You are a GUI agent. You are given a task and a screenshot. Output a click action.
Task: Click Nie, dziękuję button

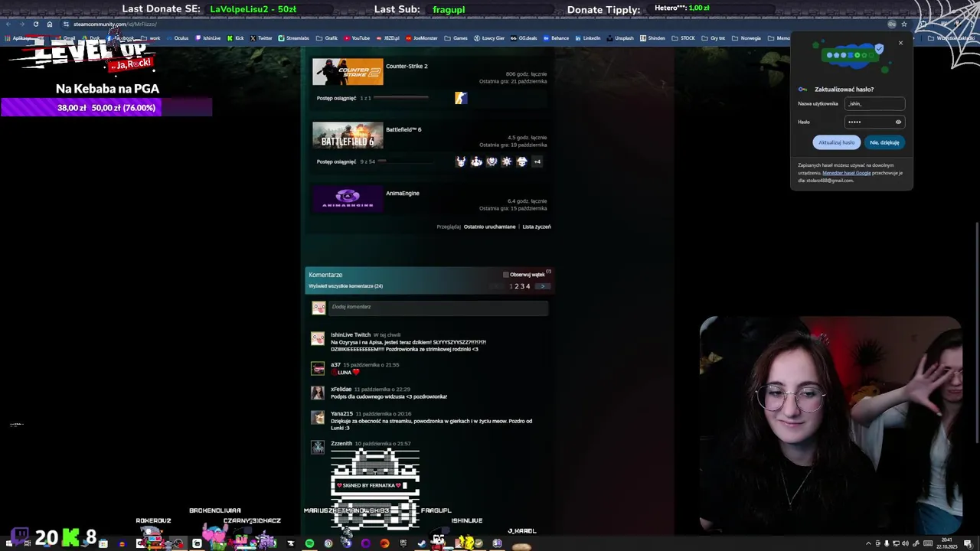click(884, 142)
